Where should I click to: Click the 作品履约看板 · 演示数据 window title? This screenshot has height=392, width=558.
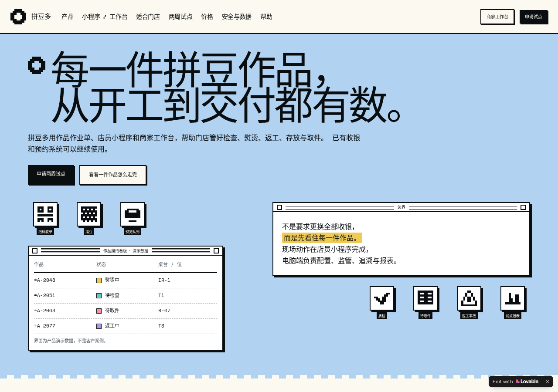click(126, 251)
